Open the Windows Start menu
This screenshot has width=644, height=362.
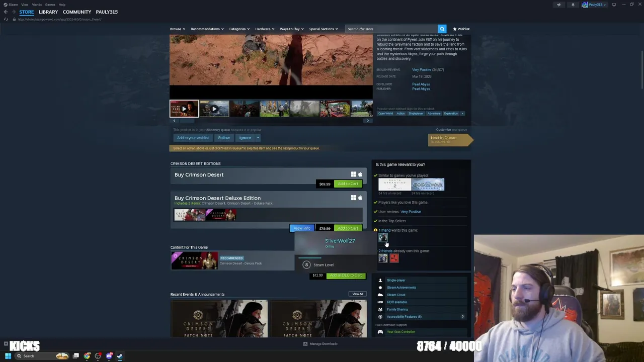point(8,356)
